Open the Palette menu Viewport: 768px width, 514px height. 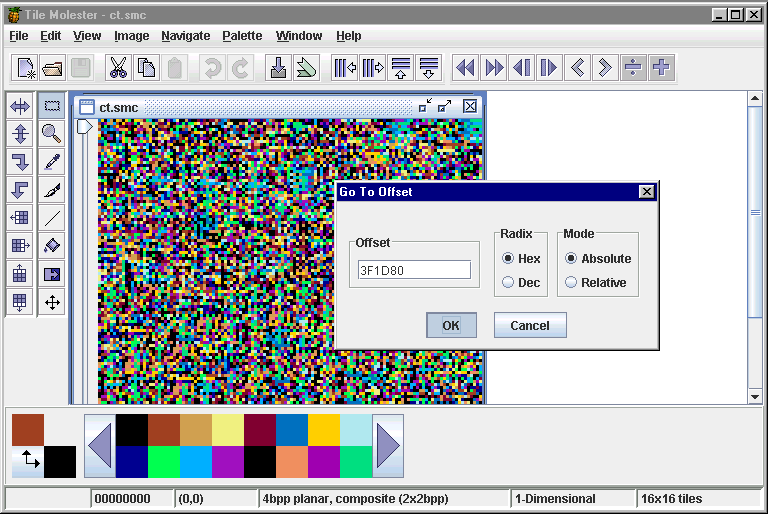pos(242,36)
